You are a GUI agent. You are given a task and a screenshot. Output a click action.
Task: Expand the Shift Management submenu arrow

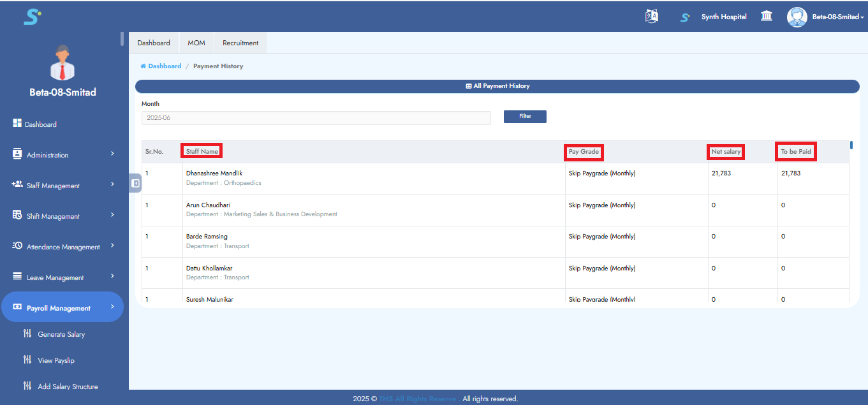[112, 215]
